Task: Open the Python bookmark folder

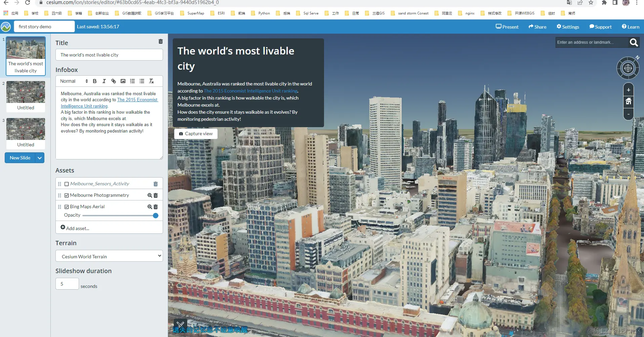Action: (260, 13)
